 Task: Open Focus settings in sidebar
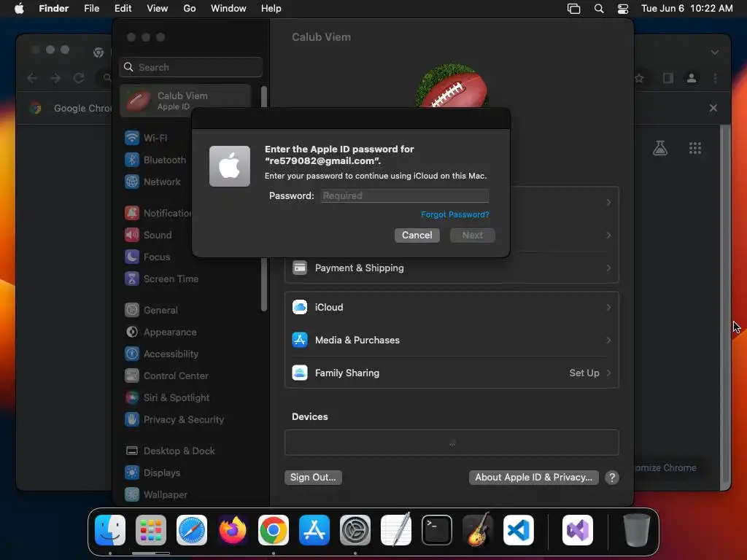pos(147,257)
